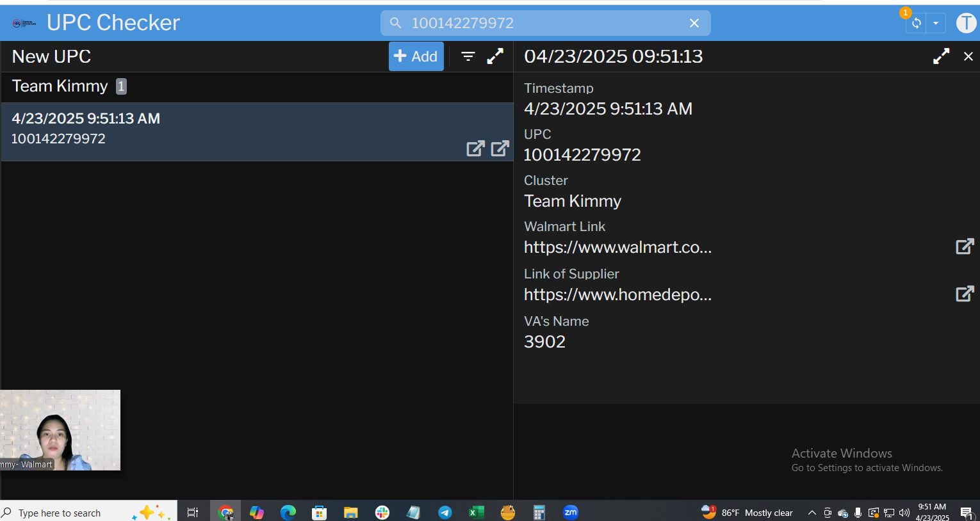980x521 pixels.
Task: Close the 04/23/2025 09:51:13 detail panel
Action: coord(968,56)
